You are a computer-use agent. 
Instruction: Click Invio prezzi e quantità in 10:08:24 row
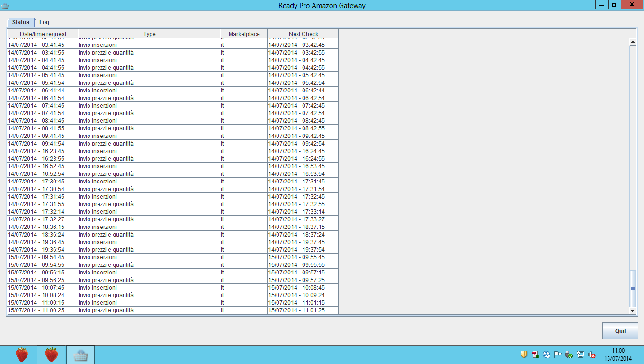(149, 295)
